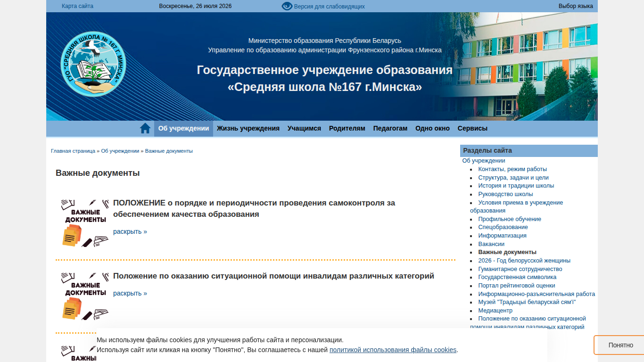Go to the home page via house icon
Screen dimensions: 644x362
[145, 128]
